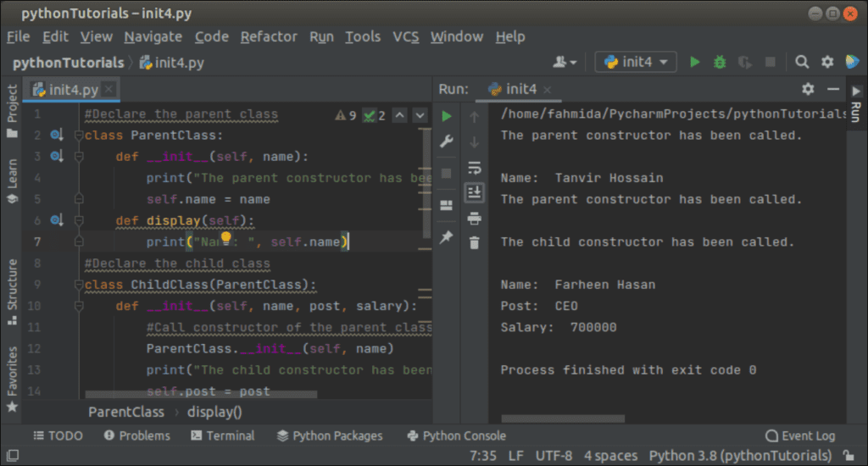The height and width of the screenshot is (466, 868).
Task: Toggle the Structure tool window
Action: coord(12,291)
